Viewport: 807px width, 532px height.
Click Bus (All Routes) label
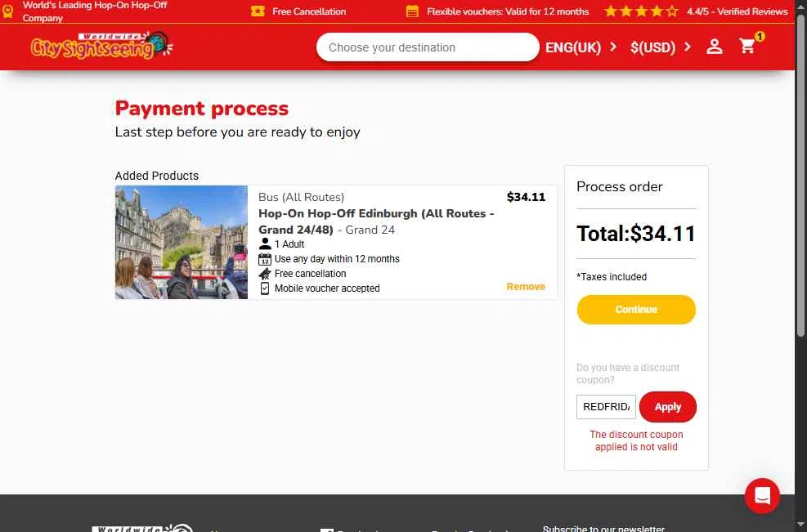(301, 197)
